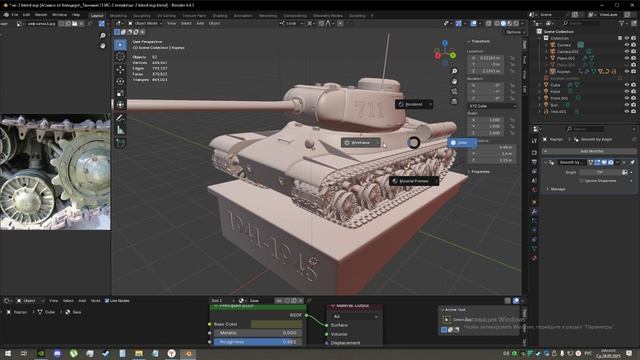The image size is (640, 360).
Task: Open the Material Output target All dropdown
Action: 354,316
